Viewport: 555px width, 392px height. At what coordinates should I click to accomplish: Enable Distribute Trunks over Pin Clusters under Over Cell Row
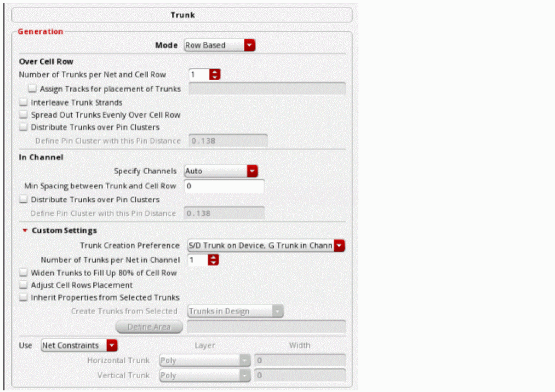pos(24,127)
